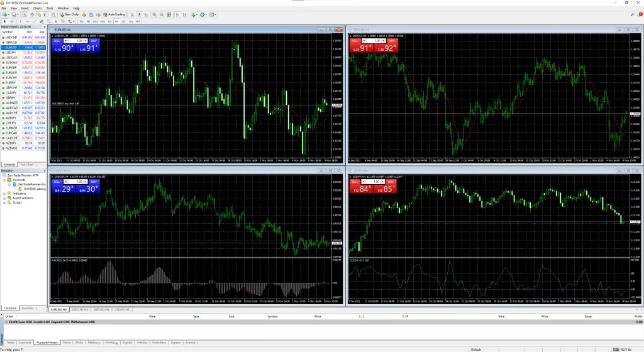This screenshot has height=352, width=644.
Task: Toggle the AutoTrading button
Action: coord(114,14)
